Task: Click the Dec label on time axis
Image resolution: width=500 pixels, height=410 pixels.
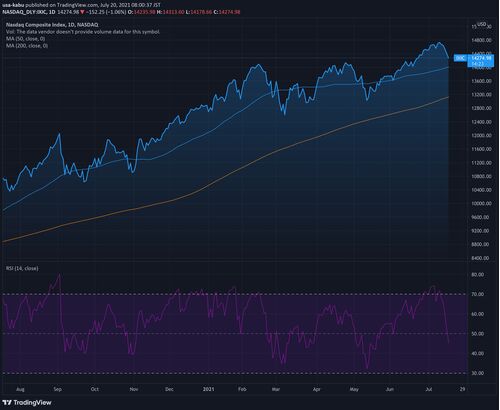Action: [x=169, y=389]
